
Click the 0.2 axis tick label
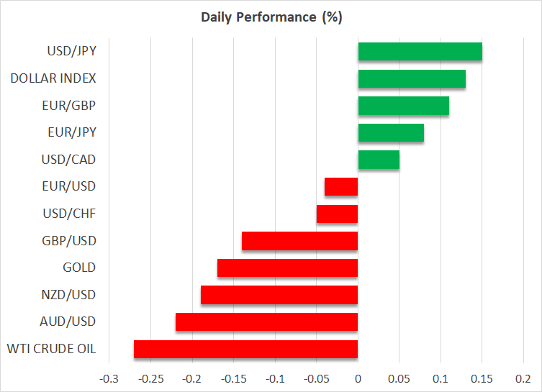[x=523, y=379]
